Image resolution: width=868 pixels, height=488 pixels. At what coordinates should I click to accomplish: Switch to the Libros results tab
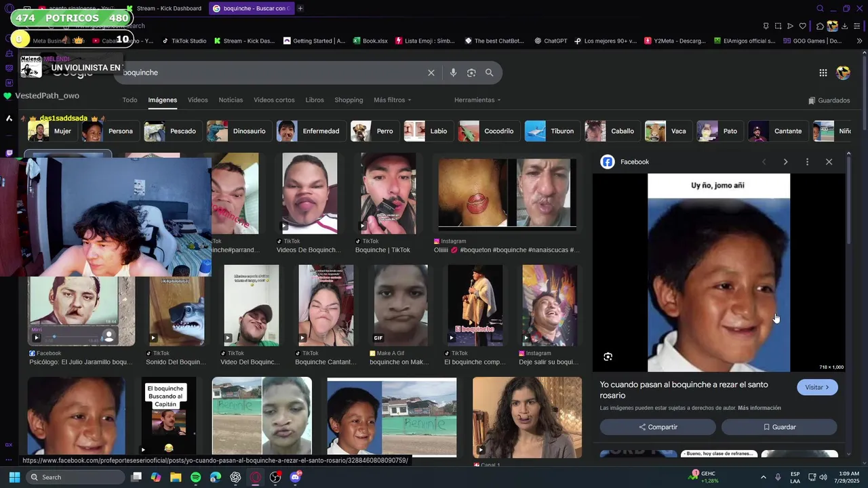point(315,100)
